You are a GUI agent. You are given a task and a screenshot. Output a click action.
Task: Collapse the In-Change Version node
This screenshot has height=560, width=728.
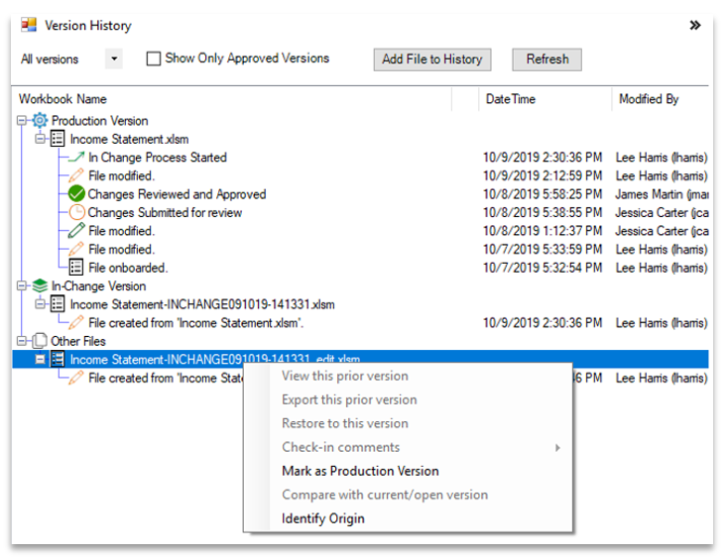(22, 285)
